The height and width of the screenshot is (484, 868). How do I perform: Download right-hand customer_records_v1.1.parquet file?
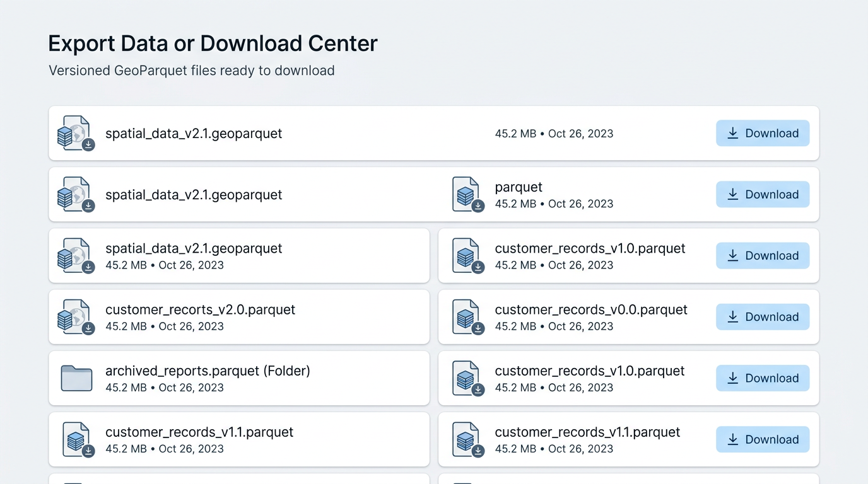tap(762, 439)
